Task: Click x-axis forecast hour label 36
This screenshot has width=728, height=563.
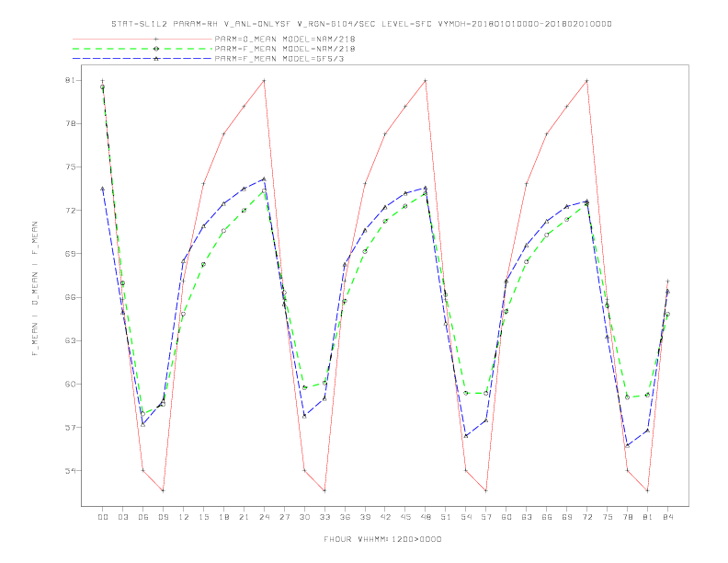Action: pyautogui.click(x=345, y=517)
